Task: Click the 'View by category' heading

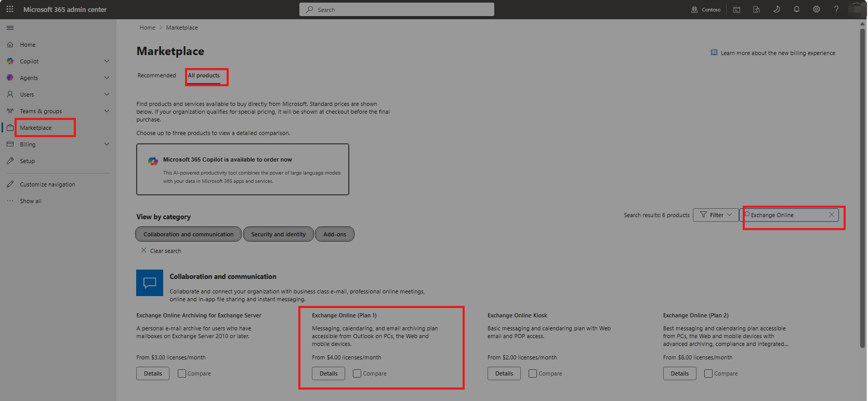Action: [x=164, y=217]
